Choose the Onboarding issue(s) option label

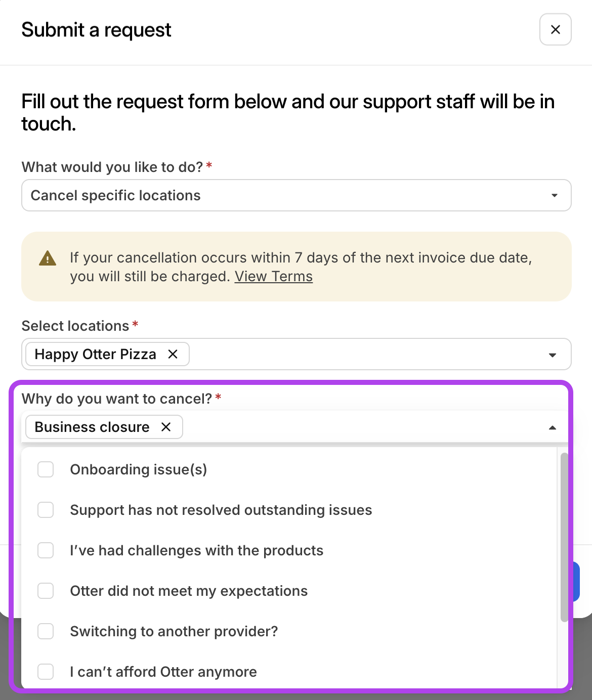(x=138, y=469)
